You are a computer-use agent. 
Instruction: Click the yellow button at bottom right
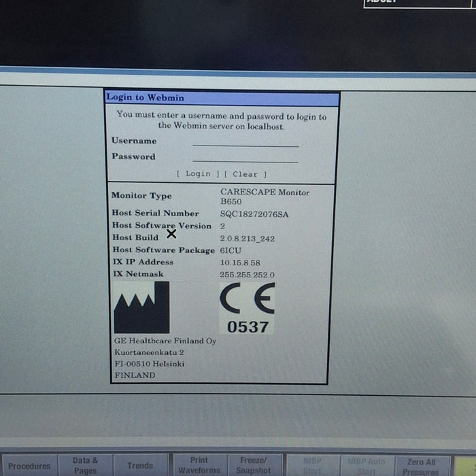click(x=465, y=466)
